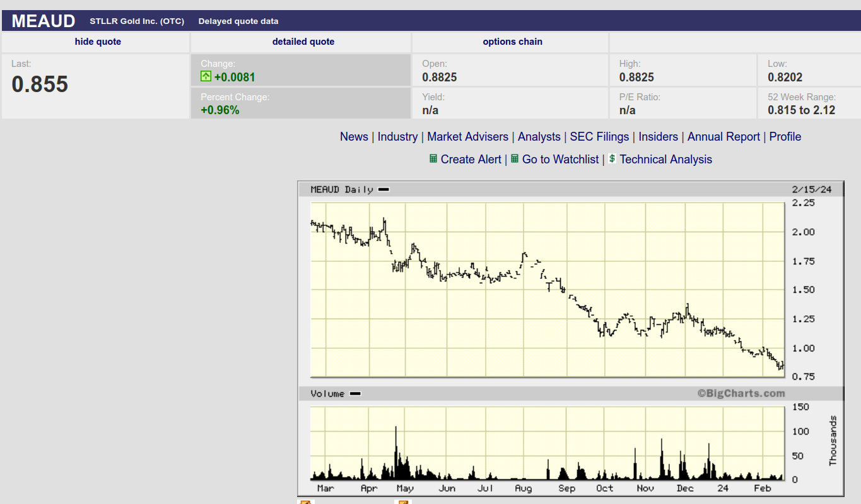Click the Open value 0.8825

click(440, 78)
